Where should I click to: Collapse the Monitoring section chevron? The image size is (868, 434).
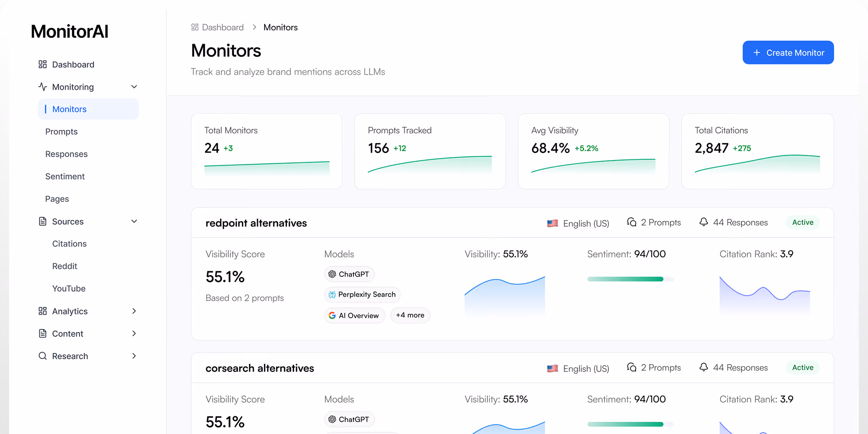(134, 87)
